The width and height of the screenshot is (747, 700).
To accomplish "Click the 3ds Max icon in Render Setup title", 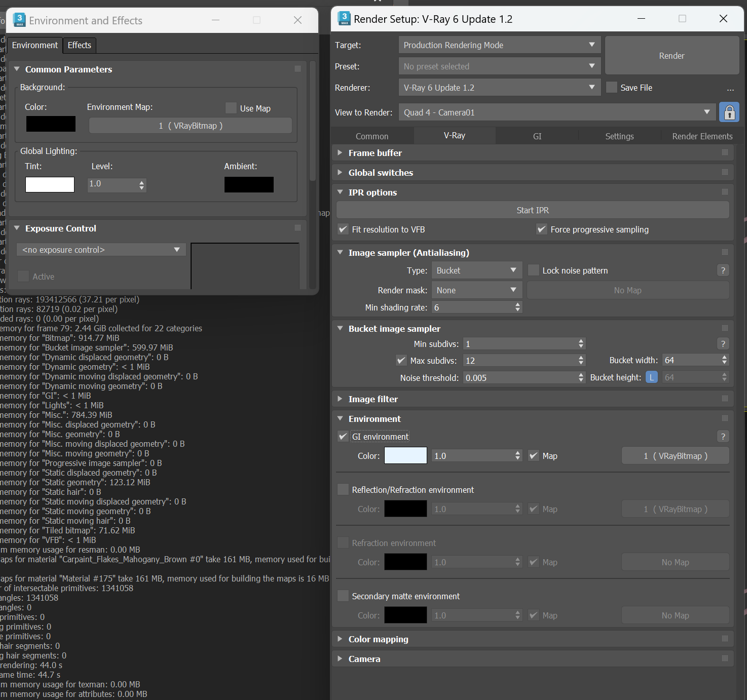I will click(344, 19).
